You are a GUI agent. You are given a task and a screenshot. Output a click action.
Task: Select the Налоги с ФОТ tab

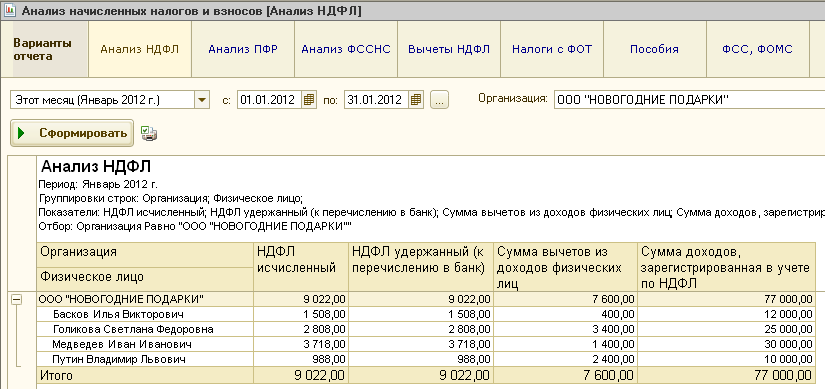(x=552, y=50)
